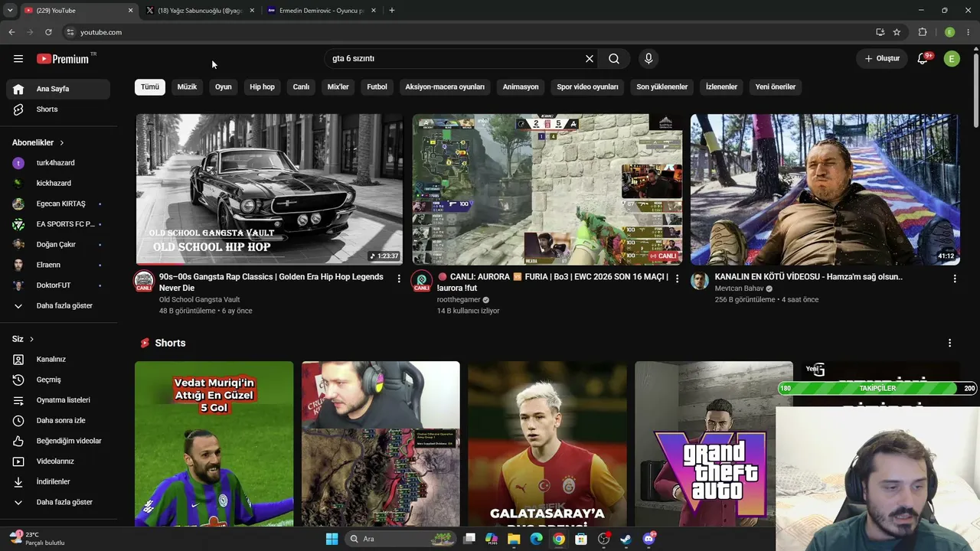This screenshot has width=980, height=551.
Task: Open YouTube notifications bell
Action: click(x=923, y=59)
